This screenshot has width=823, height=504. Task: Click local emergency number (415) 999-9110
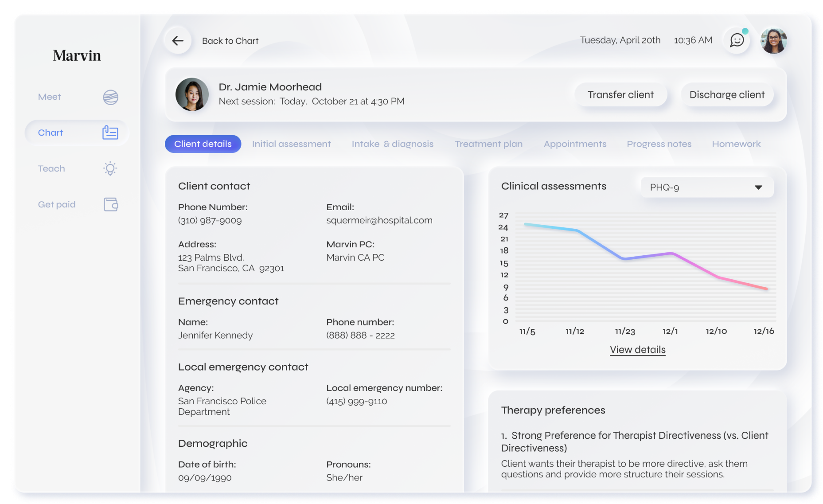pyautogui.click(x=356, y=401)
